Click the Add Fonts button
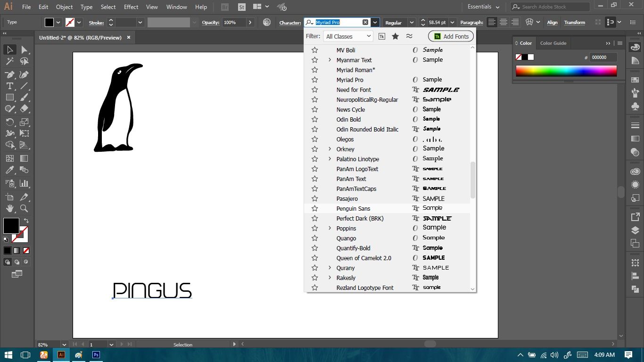This screenshot has height=362, width=644. (x=451, y=36)
